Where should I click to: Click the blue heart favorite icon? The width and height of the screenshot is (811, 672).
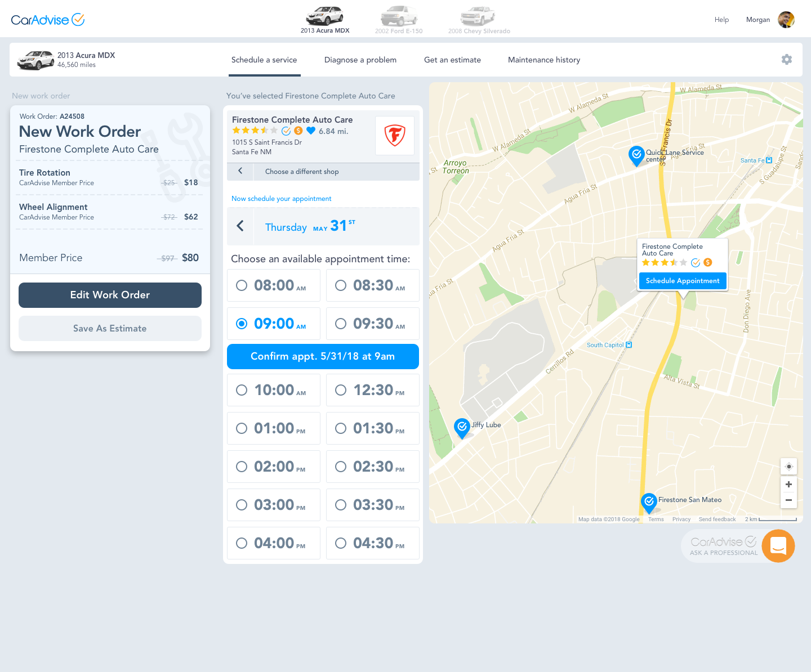pyautogui.click(x=311, y=131)
